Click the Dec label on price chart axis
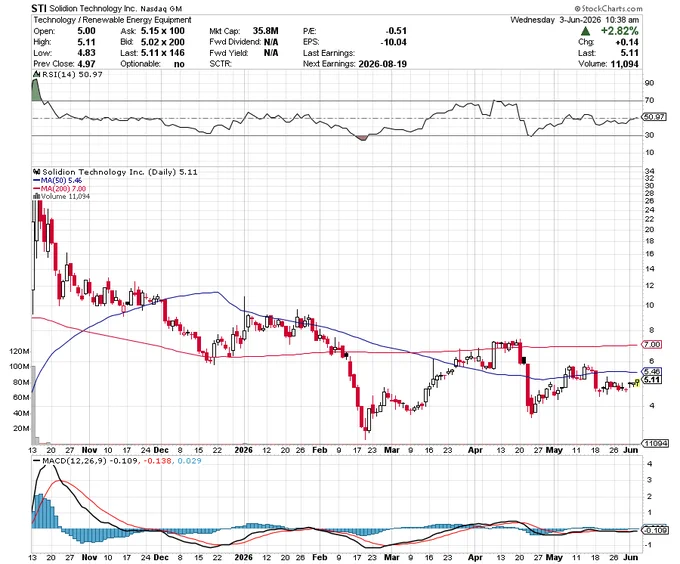The height and width of the screenshot is (564, 680). tap(160, 450)
